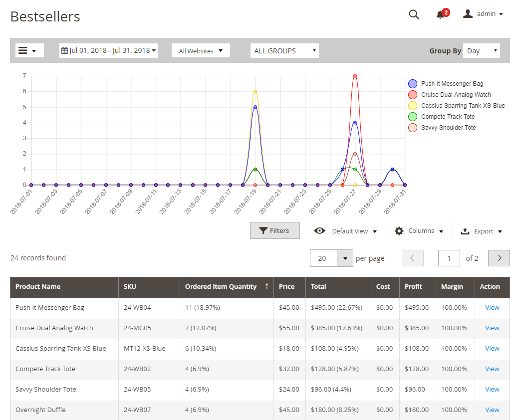Open the Group By Day dropdown

click(x=481, y=51)
